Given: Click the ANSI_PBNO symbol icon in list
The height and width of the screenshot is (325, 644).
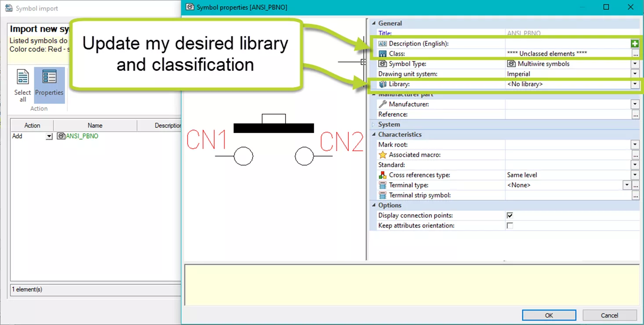Looking at the screenshot, I should pyautogui.click(x=61, y=136).
